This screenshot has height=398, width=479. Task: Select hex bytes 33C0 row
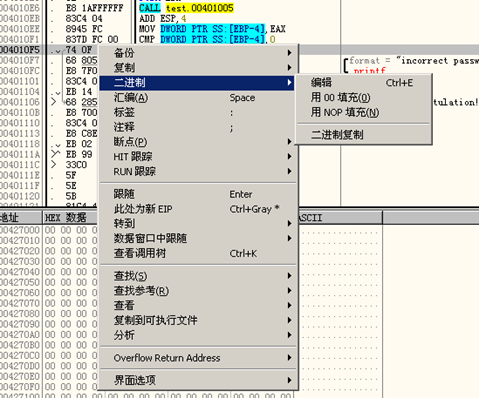click(76, 165)
